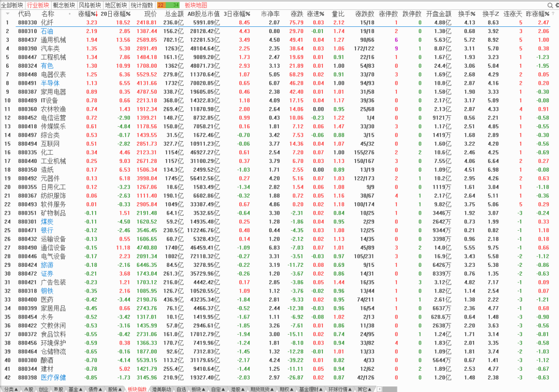This screenshot has height=392, width=559.
Task: Click the red up-count box showing 22
Action: (161, 5)
